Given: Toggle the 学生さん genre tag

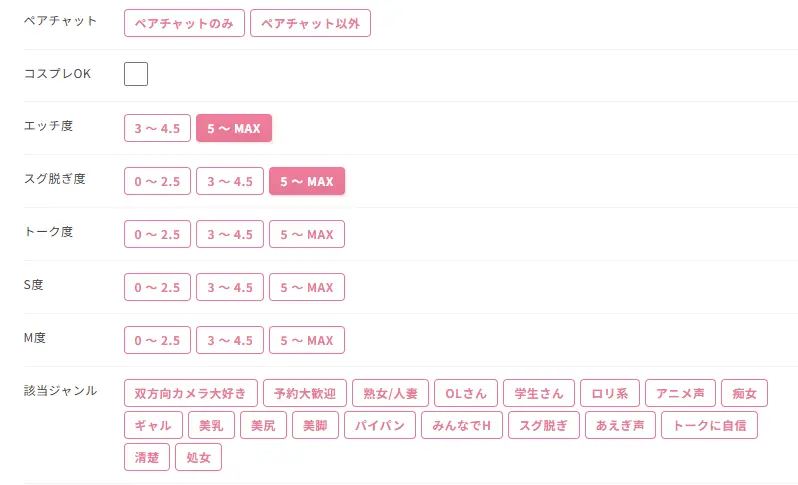Looking at the screenshot, I should point(539,393).
